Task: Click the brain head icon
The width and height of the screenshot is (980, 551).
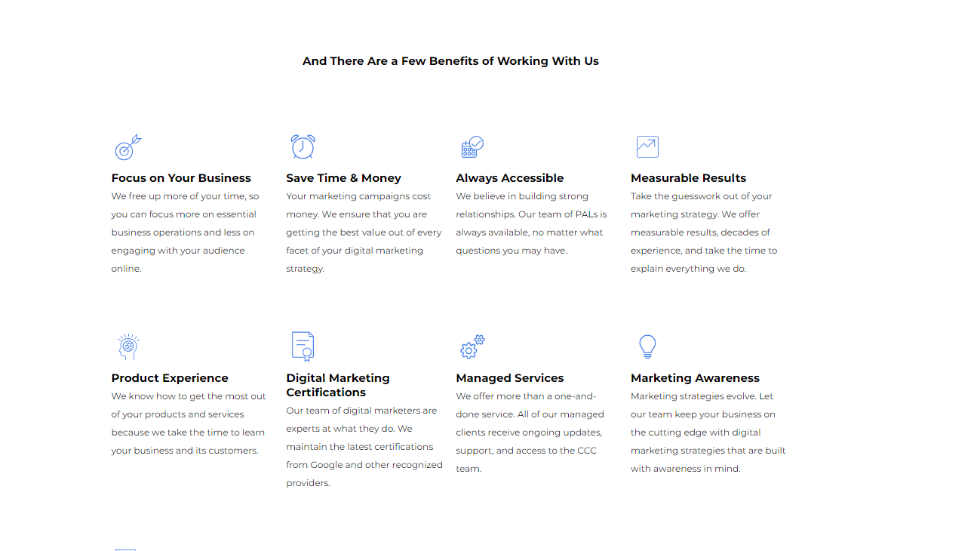Action: click(128, 346)
